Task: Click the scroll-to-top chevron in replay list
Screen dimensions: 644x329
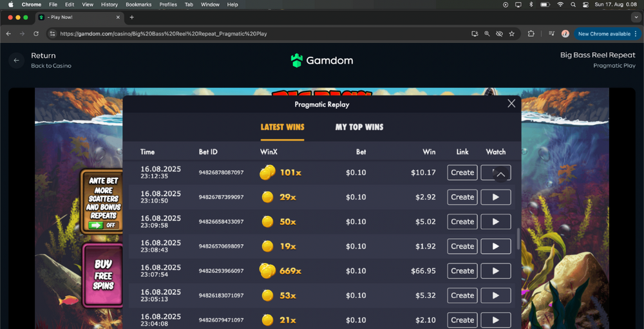Action: [x=500, y=174]
